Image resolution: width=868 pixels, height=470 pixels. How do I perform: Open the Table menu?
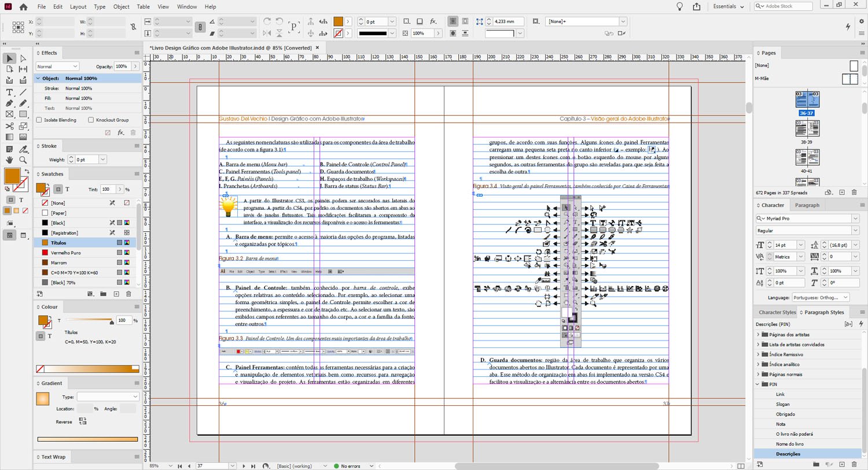144,7
